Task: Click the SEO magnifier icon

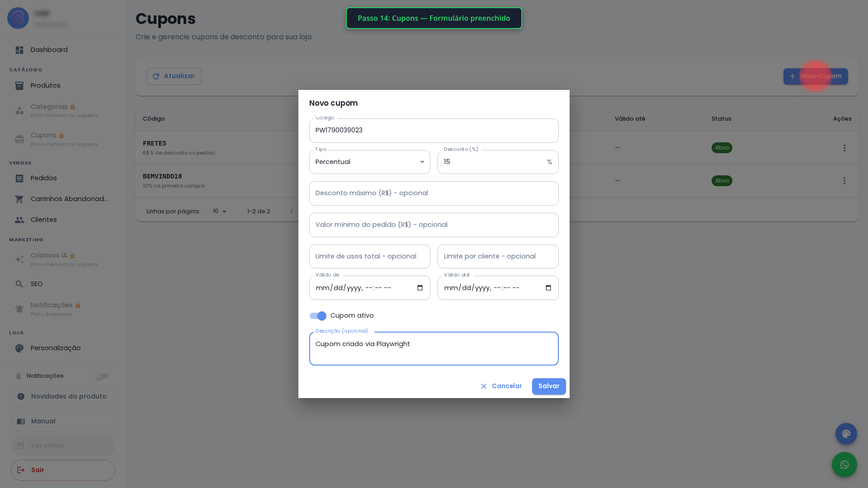Action: 19,284
